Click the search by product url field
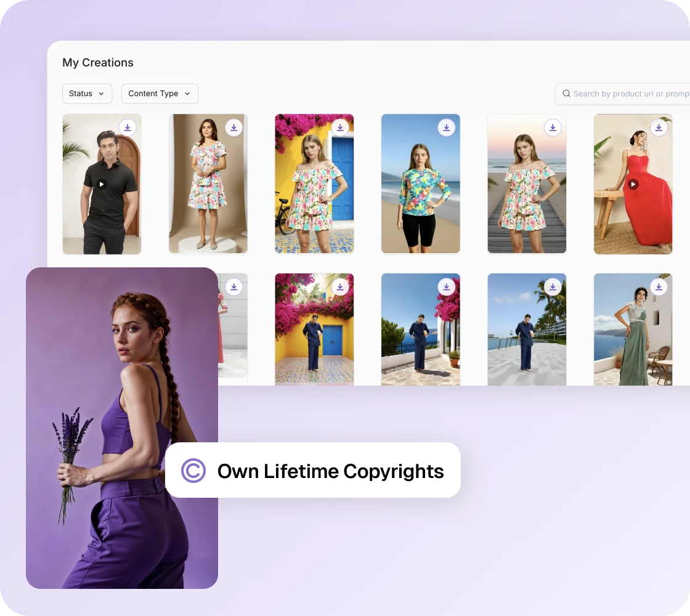 click(x=622, y=94)
